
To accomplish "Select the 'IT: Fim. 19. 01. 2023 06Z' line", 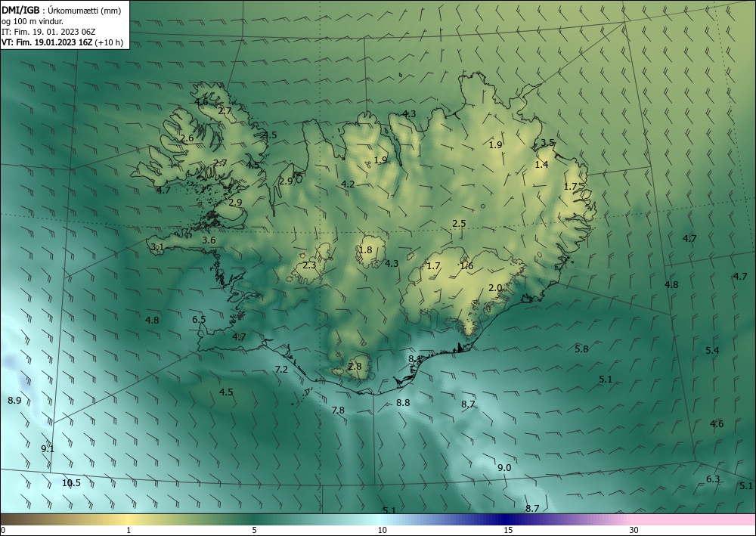I will click(48, 32).
